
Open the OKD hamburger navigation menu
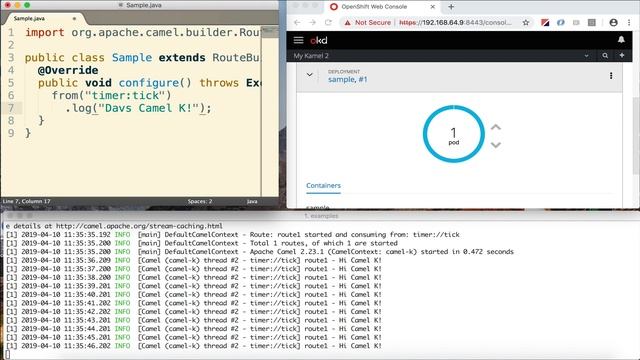[x=298, y=40]
